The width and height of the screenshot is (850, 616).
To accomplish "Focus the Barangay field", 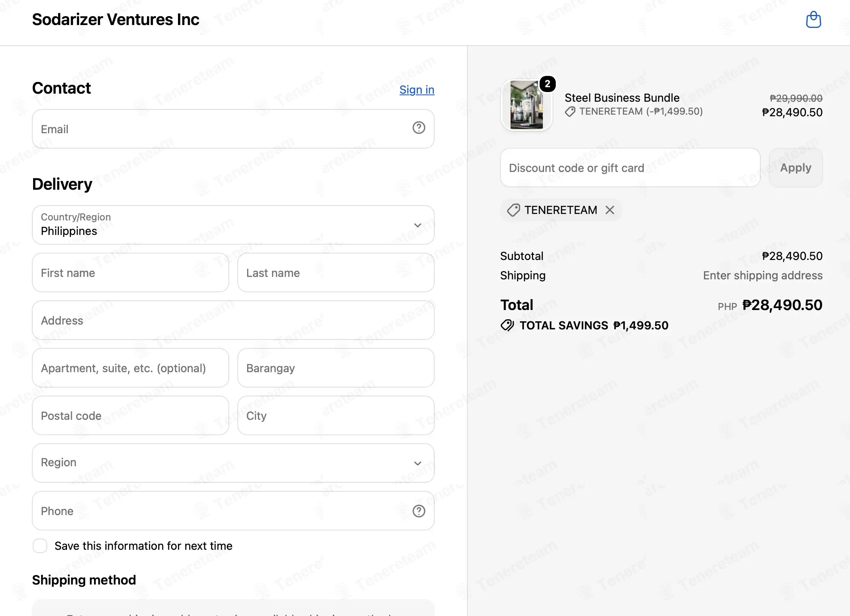I will 336,368.
